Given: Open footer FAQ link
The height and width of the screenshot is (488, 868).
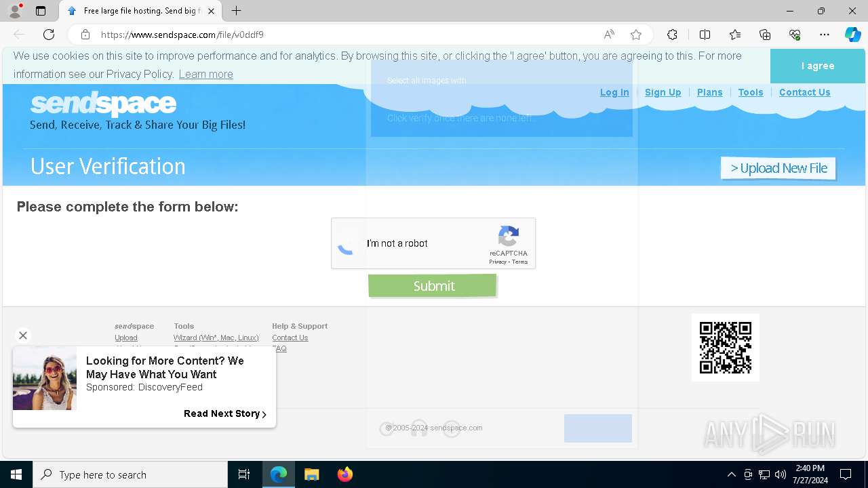Looking at the screenshot, I should pos(279,348).
